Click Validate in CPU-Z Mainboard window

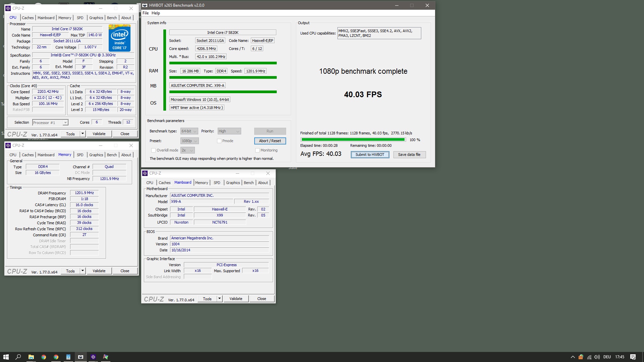click(236, 299)
